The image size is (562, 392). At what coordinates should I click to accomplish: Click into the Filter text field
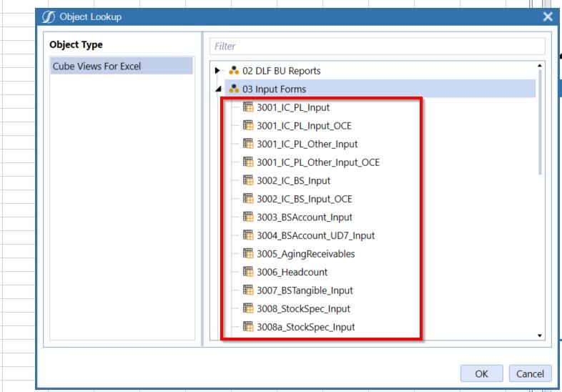[x=379, y=45]
